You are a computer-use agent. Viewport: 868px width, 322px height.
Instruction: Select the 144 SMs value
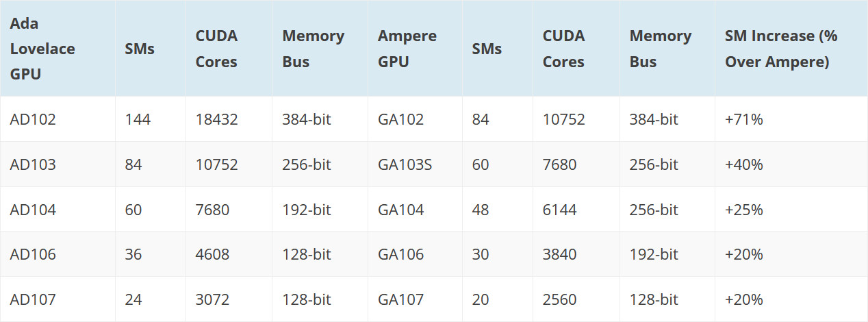tap(138, 119)
